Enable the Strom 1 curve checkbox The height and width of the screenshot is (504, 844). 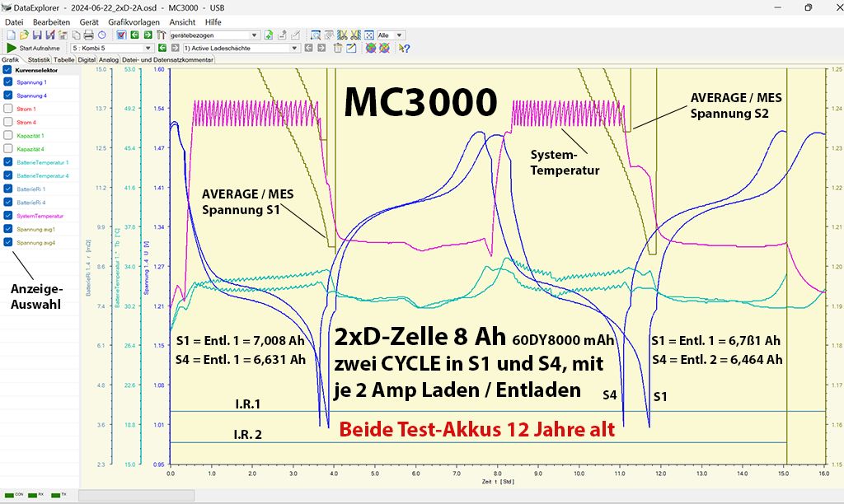coord(8,109)
